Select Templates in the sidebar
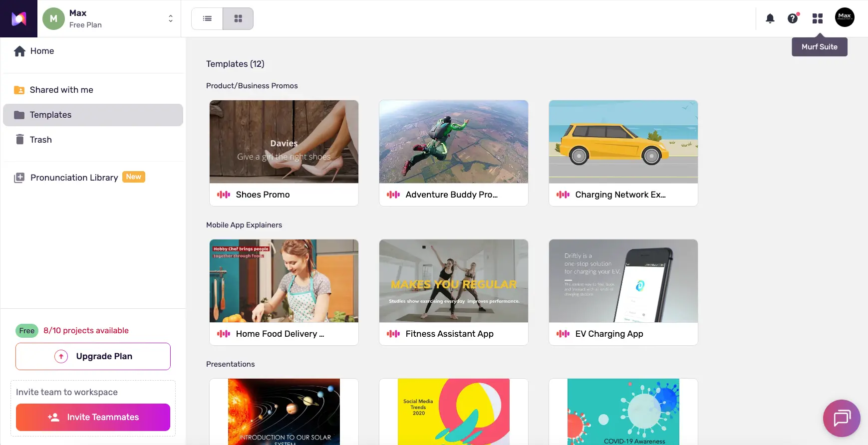868x445 pixels. (50, 115)
